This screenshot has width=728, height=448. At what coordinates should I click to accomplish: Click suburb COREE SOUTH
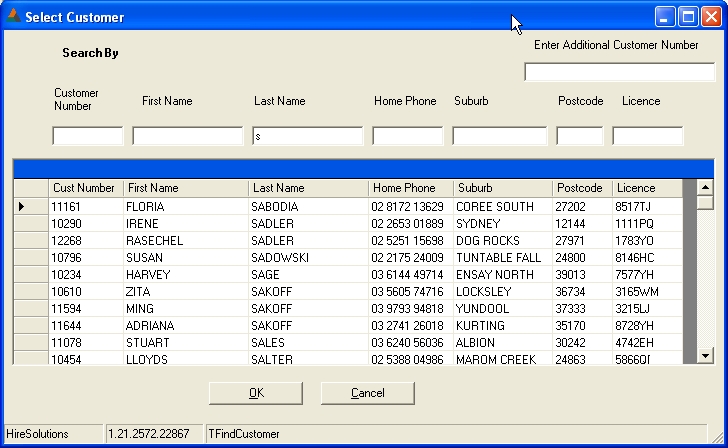(495, 207)
